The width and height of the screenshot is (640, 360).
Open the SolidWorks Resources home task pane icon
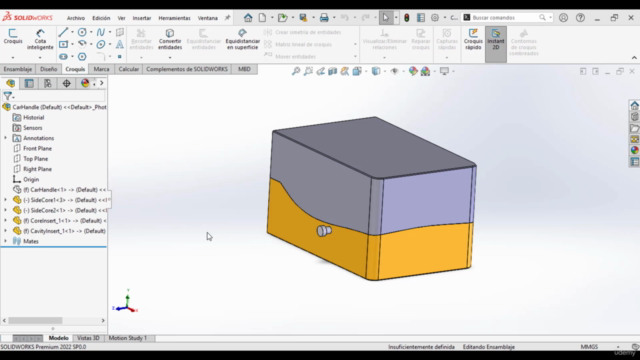[x=634, y=105]
